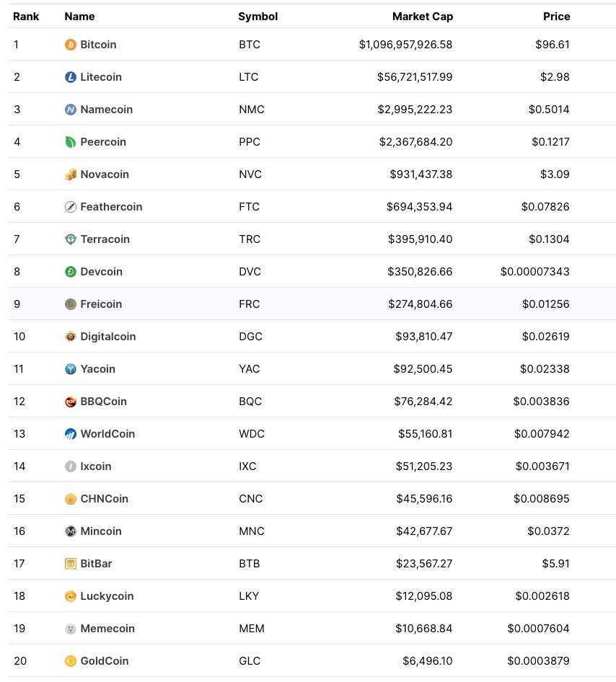
Task: Click the GoldCoin logo icon
Action: click(x=70, y=660)
